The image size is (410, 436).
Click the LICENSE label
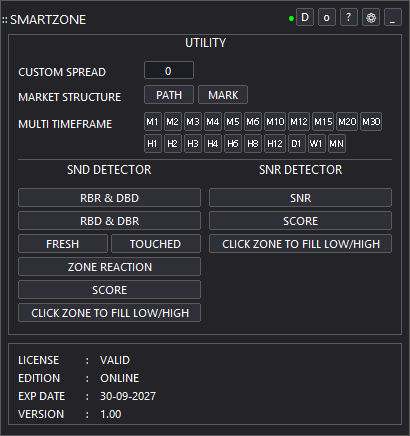38,360
